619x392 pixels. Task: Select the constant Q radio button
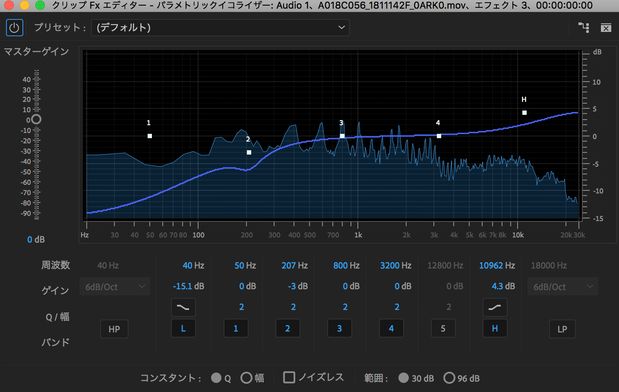(216, 378)
